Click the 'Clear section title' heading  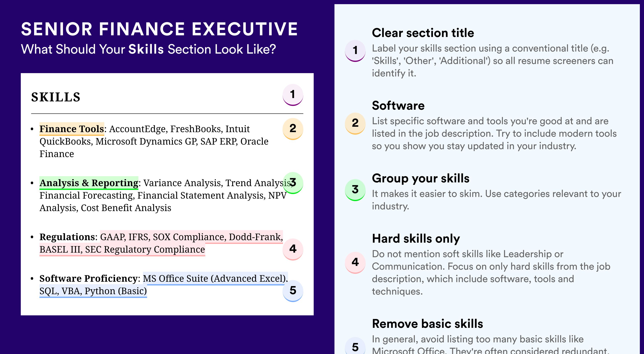point(423,33)
